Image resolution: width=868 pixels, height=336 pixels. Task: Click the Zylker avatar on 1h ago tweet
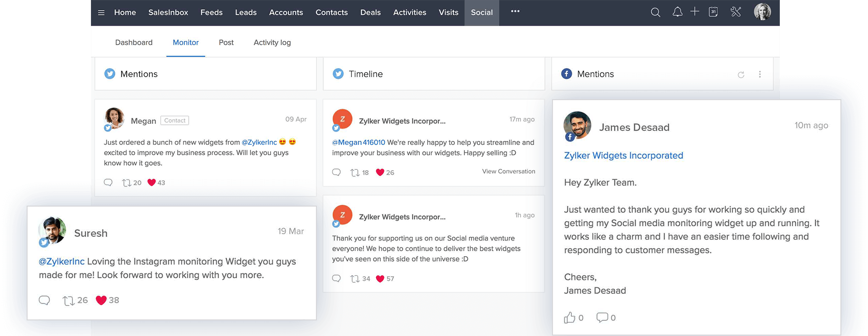(x=342, y=215)
